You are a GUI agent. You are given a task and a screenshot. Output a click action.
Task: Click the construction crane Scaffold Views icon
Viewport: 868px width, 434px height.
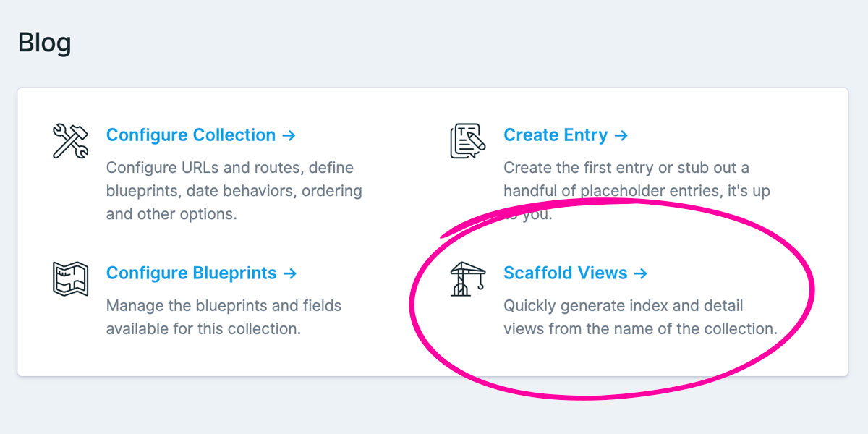pyautogui.click(x=466, y=280)
